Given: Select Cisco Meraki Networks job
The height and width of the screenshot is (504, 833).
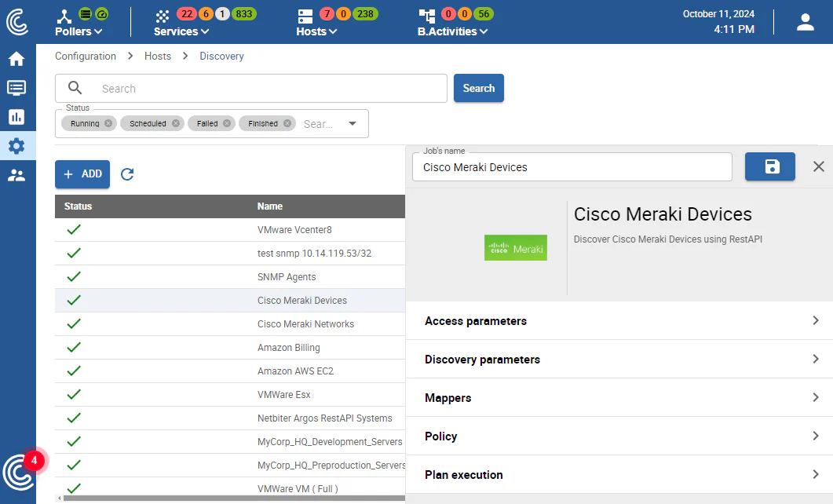Looking at the screenshot, I should pyautogui.click(x=230, y=324).
